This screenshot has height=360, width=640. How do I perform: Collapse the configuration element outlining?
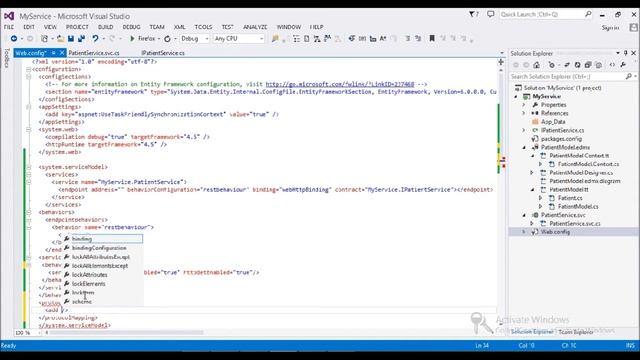pyautogui.click(x=28, y=69)
